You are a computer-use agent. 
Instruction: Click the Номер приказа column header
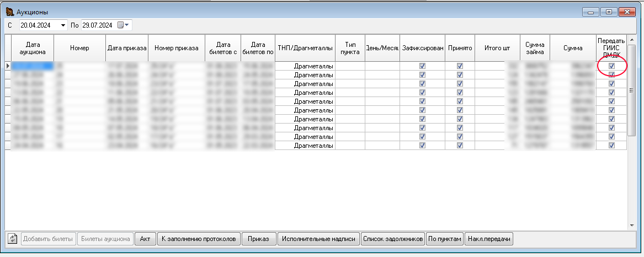tap(176, 48)
